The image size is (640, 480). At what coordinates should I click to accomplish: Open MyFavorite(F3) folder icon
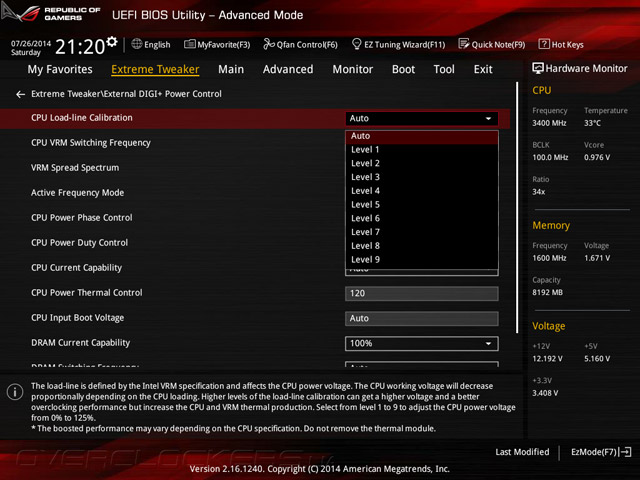[x=189, y=44]
